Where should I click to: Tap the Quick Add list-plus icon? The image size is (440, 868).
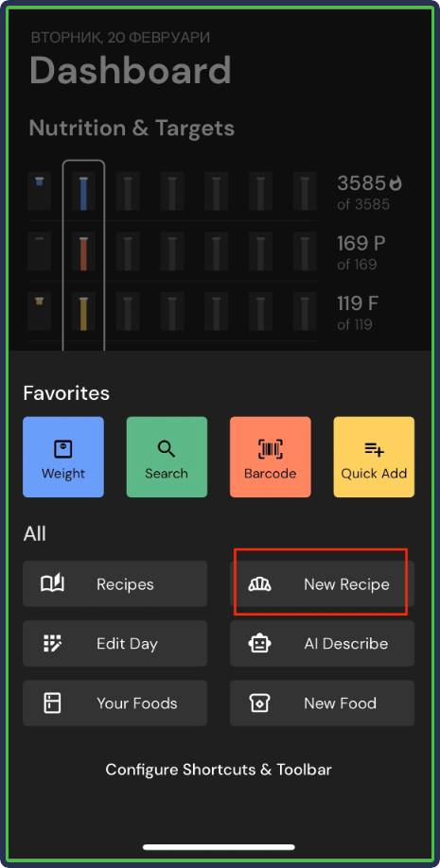click(x=374, y=449)
